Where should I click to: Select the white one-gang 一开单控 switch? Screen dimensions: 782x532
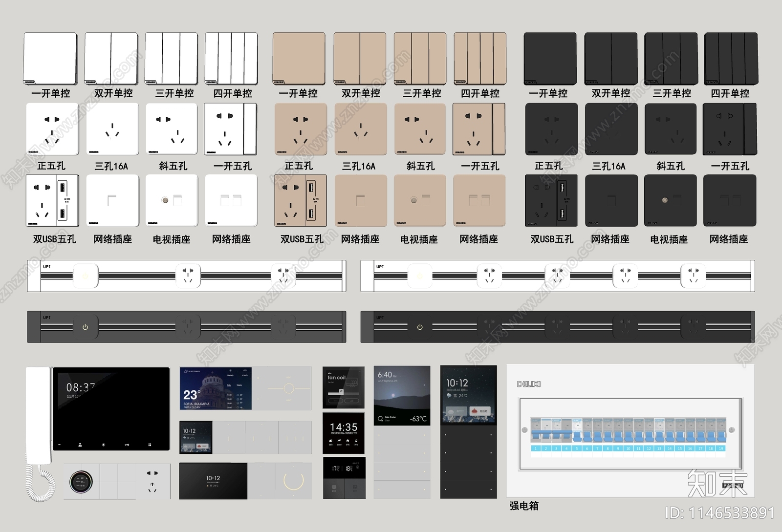[50, 59]
